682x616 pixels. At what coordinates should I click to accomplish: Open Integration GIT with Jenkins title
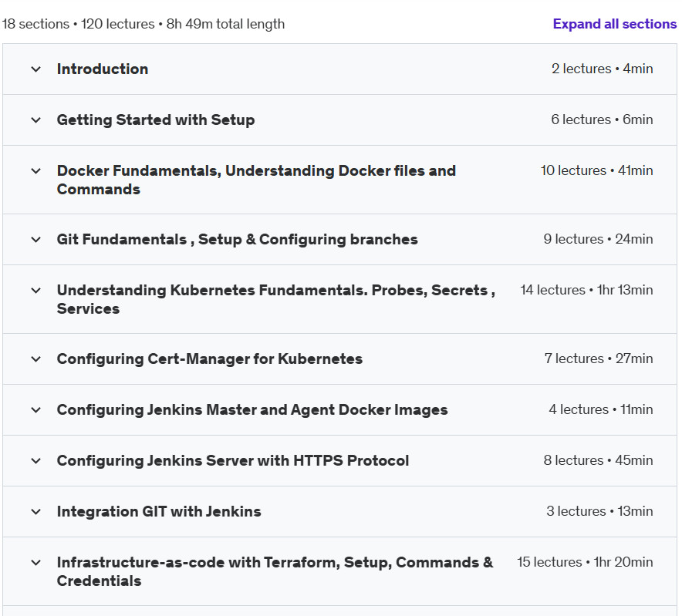tap(159, 512)
